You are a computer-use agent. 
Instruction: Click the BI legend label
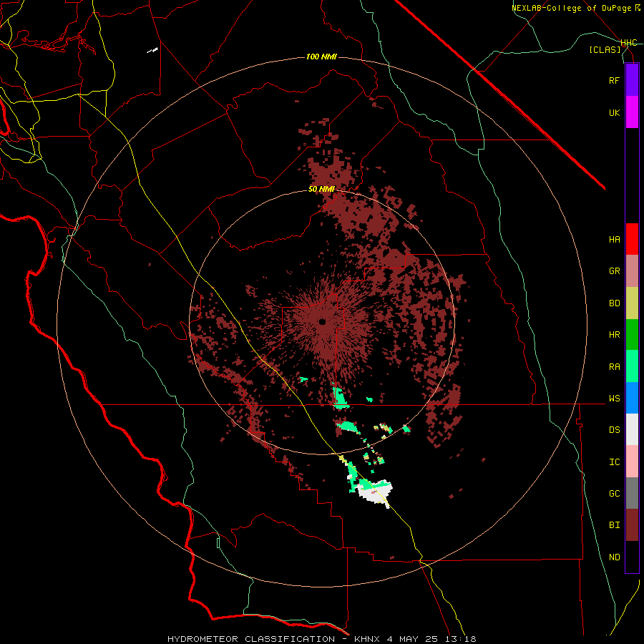[x=614, y=525]
